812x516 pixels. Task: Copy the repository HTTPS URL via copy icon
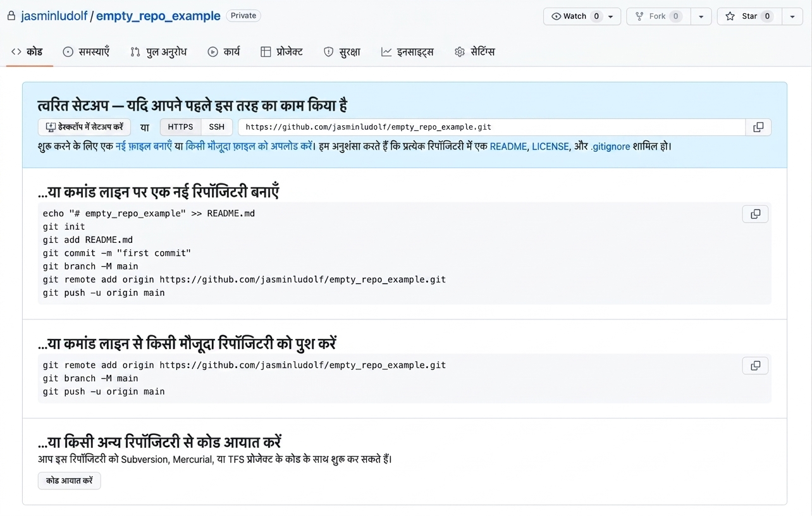coord(758,127)
